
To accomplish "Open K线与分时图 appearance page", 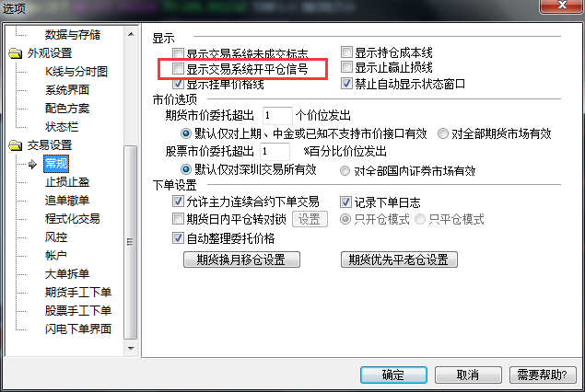I will pos(76,72).
